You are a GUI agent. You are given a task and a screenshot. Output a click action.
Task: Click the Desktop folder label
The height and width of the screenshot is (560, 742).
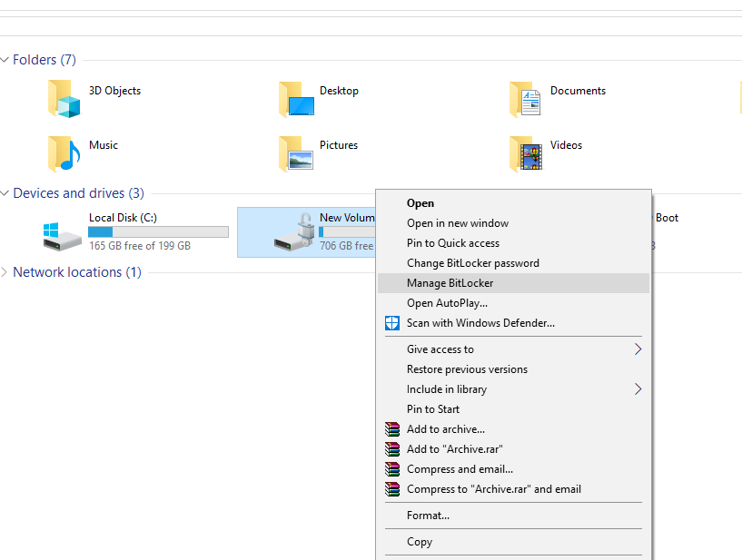click(x=339, y=91)
